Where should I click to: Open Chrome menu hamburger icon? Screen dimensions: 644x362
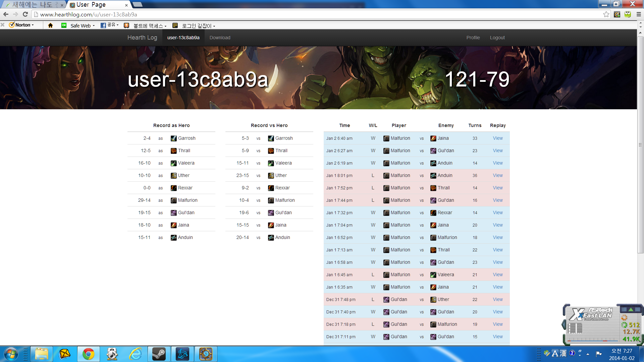pos(639,14)
